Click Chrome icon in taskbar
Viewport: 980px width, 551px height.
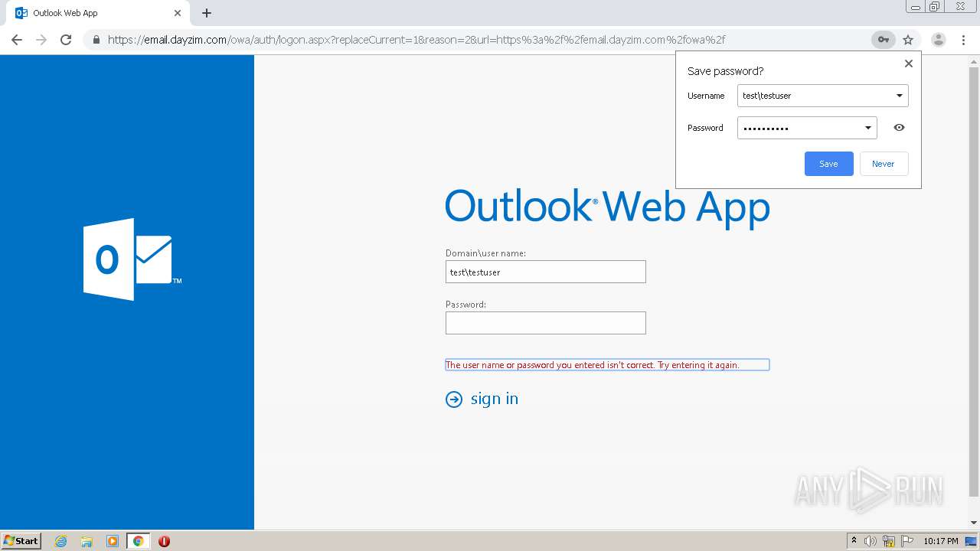pos(138,541)
